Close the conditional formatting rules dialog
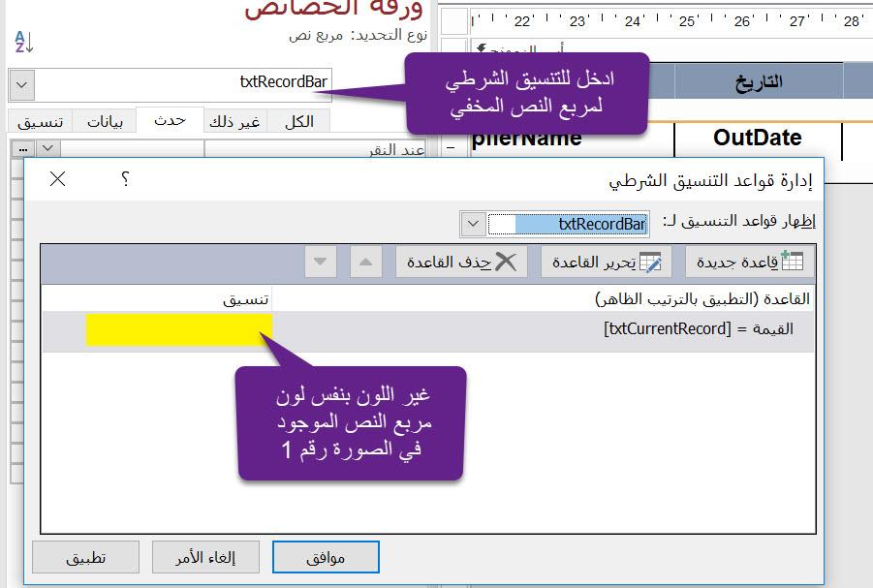873x588 pixels. point(57,179)
